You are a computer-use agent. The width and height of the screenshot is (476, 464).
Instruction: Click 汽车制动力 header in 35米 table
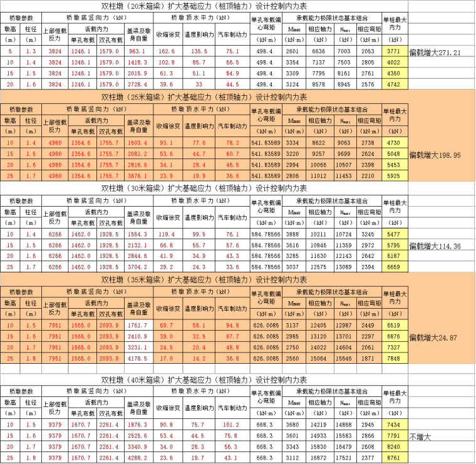coord(232,309)
